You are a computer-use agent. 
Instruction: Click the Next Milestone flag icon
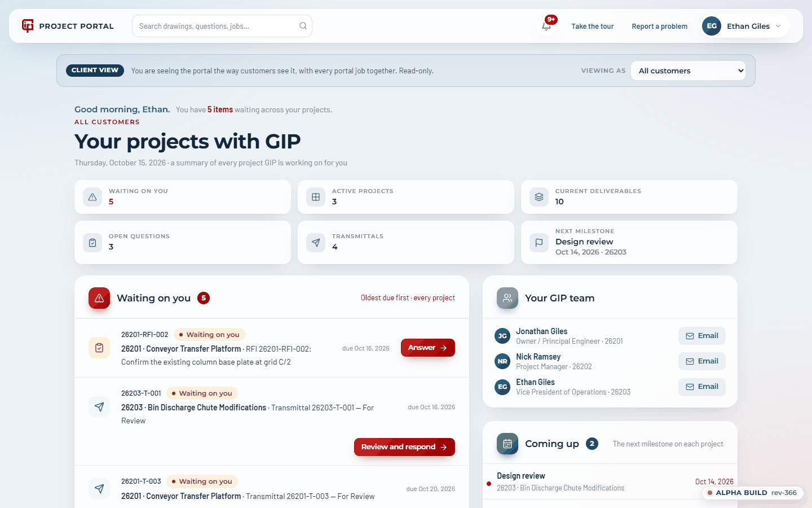(x=539, y=243)
